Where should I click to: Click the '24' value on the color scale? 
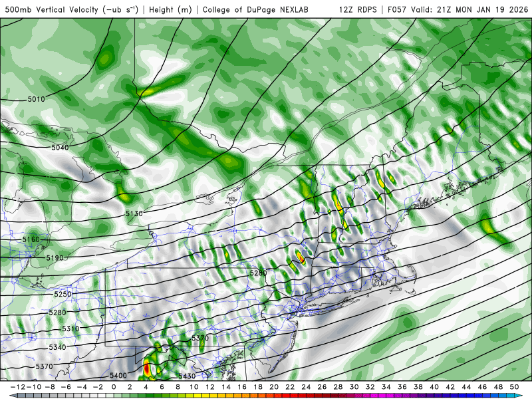(306, 387)
